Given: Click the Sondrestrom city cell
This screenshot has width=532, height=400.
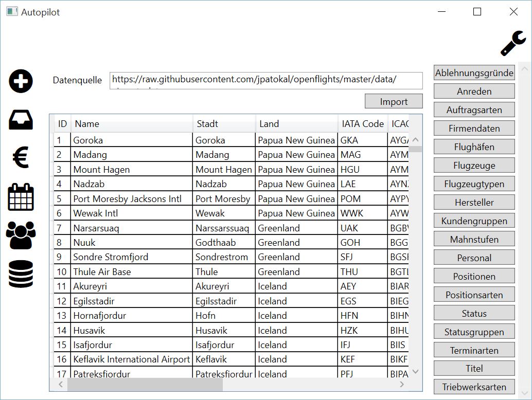Looking at the screenshot, I should point(224,257).
